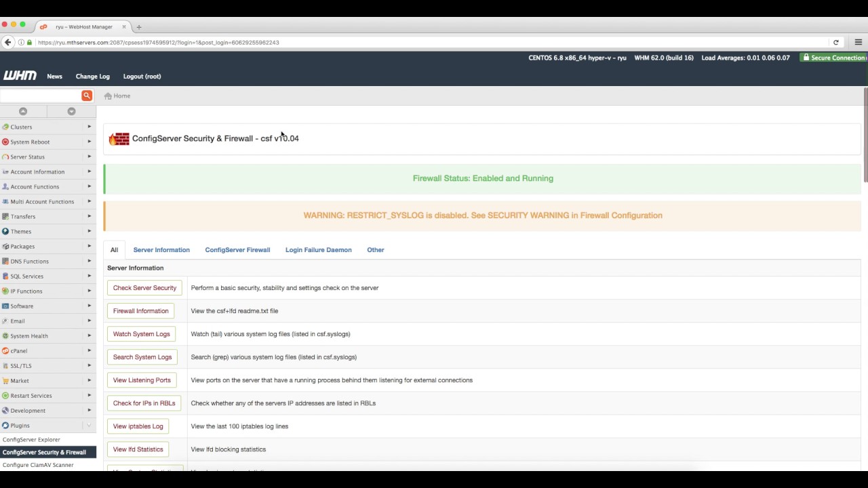This screenshot has height=488, width=868.
Task: Click the Check for IPs in RBLs button
Action: [x=144, y=403]
